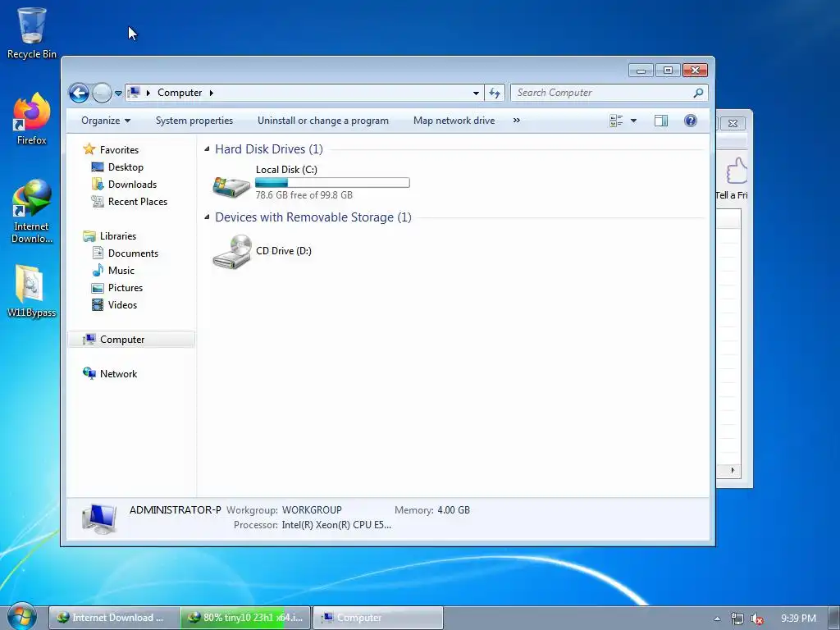
Task: Click the Processor Intel(R) Xeon(R) text
Action: point(313,525)
